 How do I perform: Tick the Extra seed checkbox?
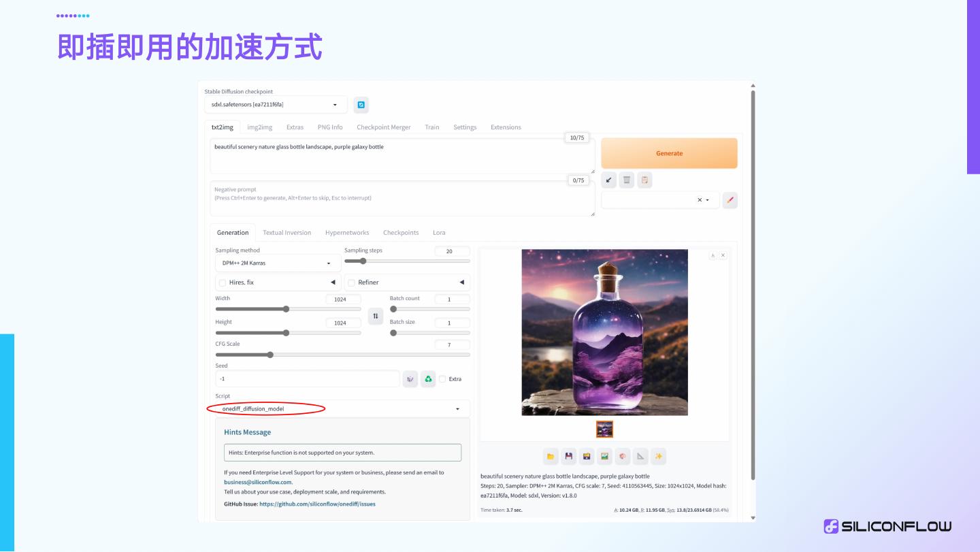click(x=442, y=379)
